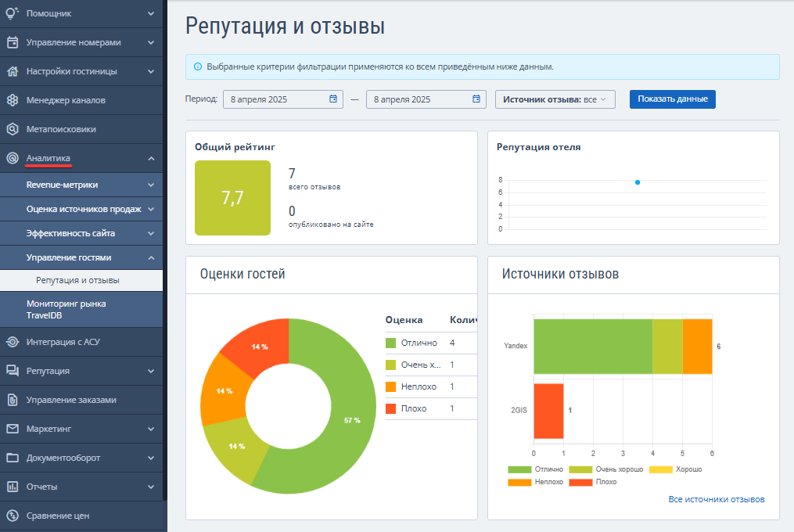794x532 pixels.
Task: Click the Менеджер каналов sidebar icon
Action: (13, 100)
